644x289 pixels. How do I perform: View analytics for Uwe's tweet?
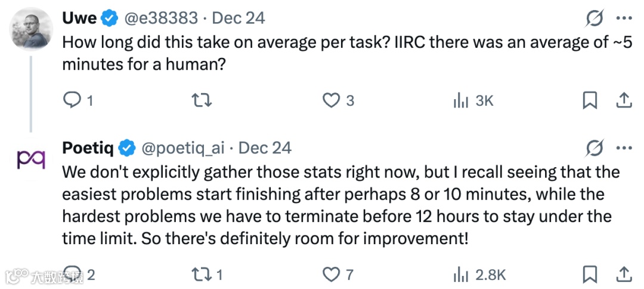(x=461, y=101)
